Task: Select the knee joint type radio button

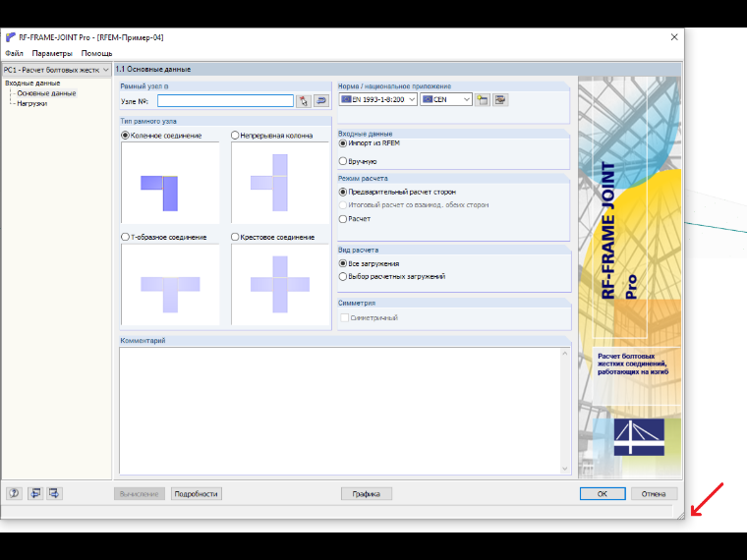Action: click(125, 136)
